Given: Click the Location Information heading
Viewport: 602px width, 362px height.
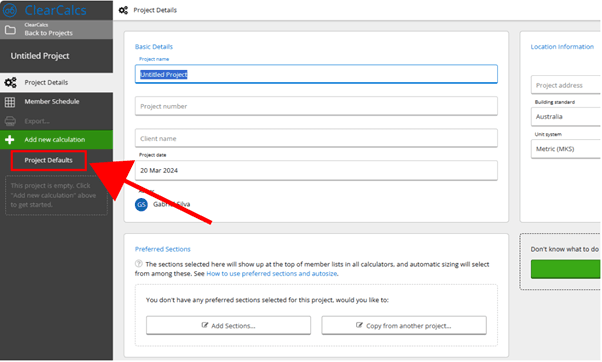Looking at the screenshot, I should point(562,47).
